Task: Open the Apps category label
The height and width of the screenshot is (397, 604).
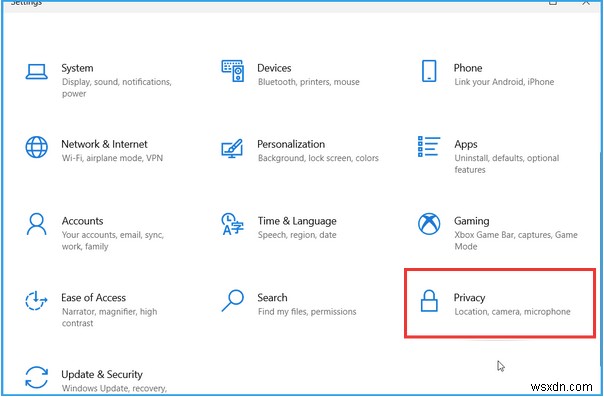Action: pos(466,145)
